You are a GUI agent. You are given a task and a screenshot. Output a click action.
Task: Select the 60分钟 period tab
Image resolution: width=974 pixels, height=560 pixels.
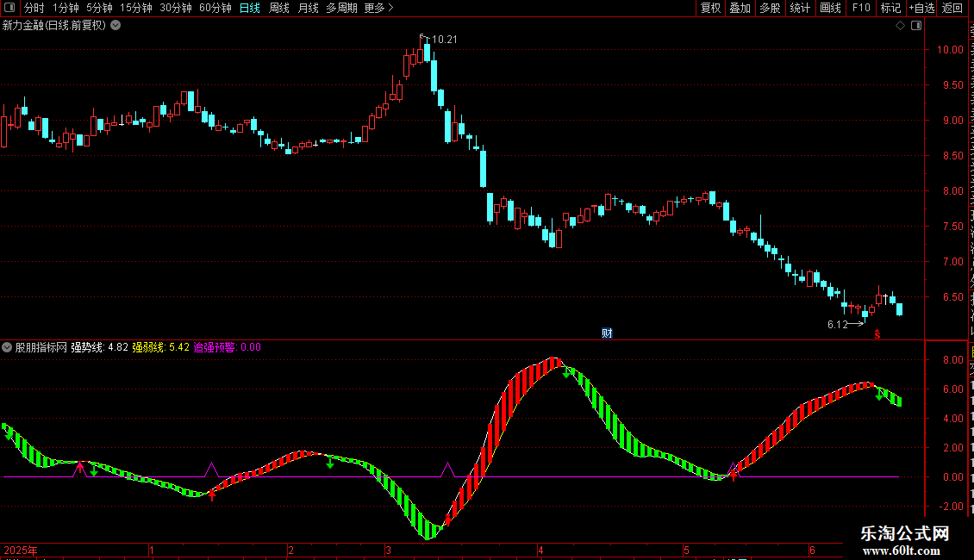[215, 8]
